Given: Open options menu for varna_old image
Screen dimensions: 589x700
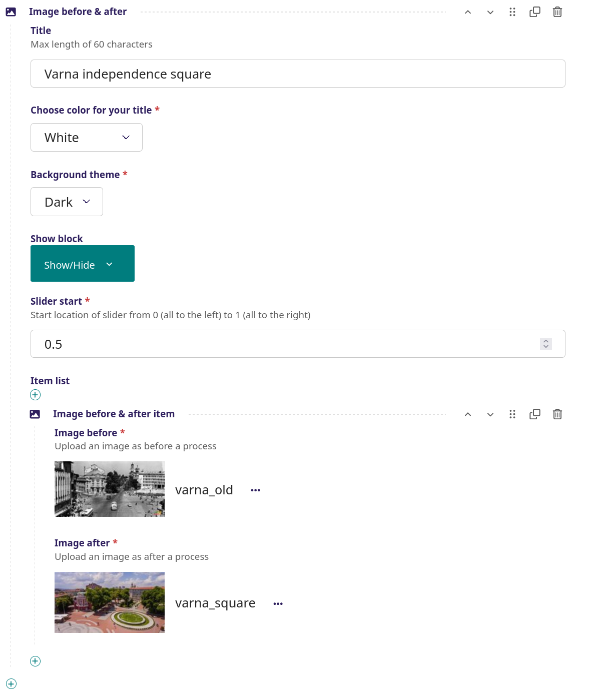Looking at the screenshot, I should point(256,490).
